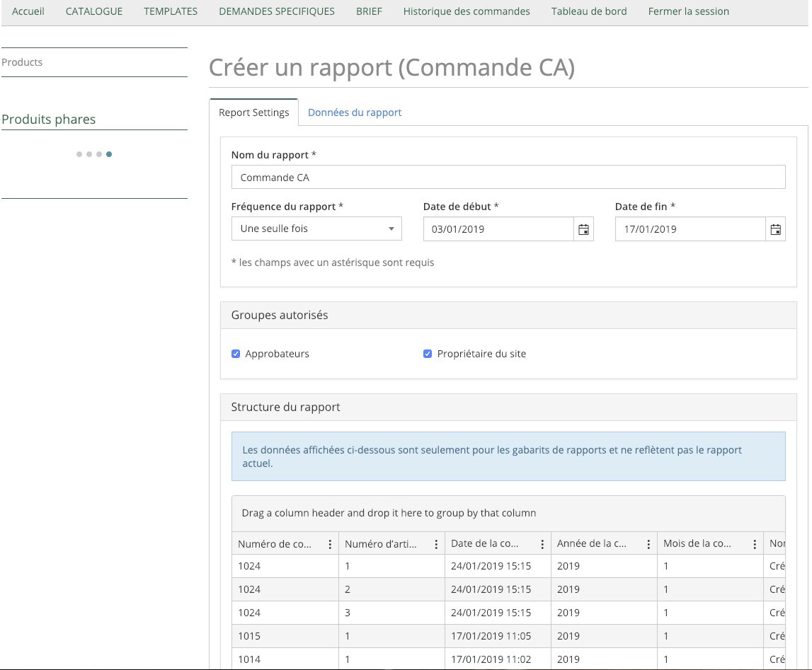Open the CATALOGUE menu item
The height and width of the screenshot is (670, 812).
point(94,11)
